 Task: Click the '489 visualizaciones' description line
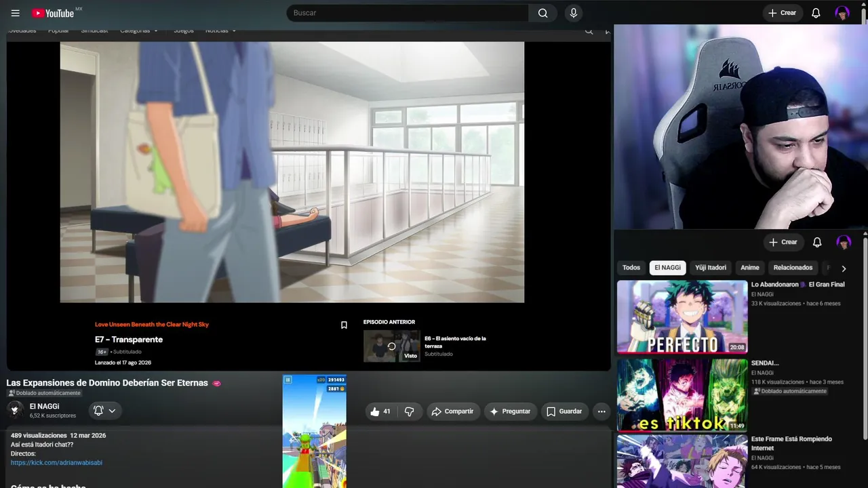58,435
